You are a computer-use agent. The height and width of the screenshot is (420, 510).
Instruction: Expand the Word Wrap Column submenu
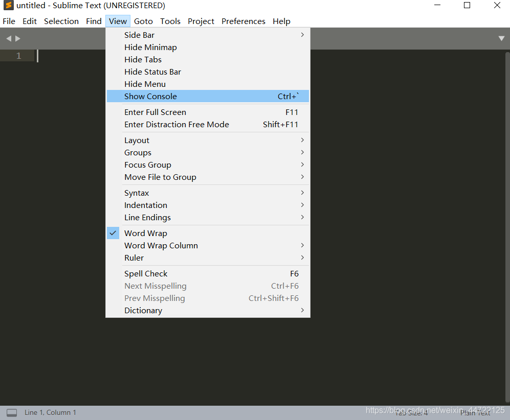click(x=208, y=246)
